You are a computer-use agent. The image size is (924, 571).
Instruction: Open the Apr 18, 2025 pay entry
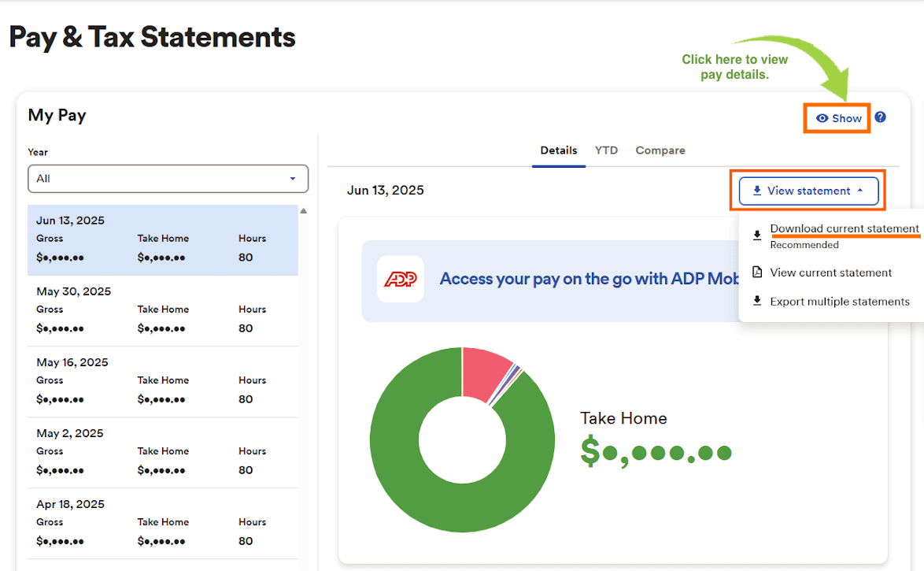pos(162,523)
